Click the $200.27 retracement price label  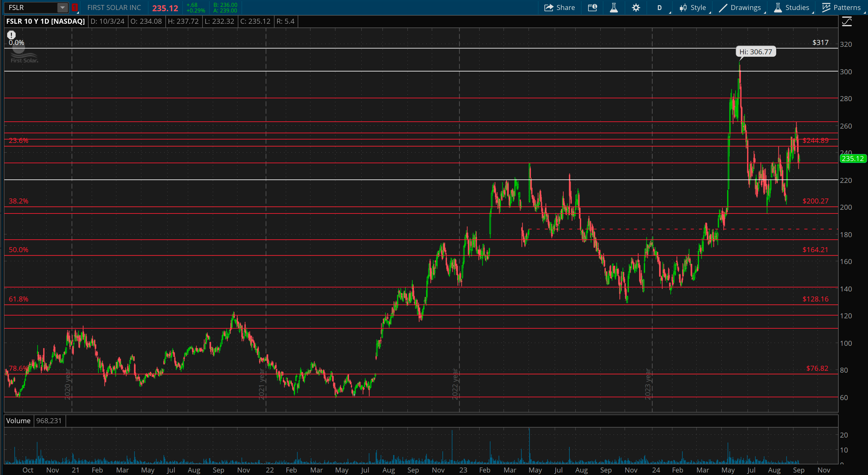(x=816, y=201)
